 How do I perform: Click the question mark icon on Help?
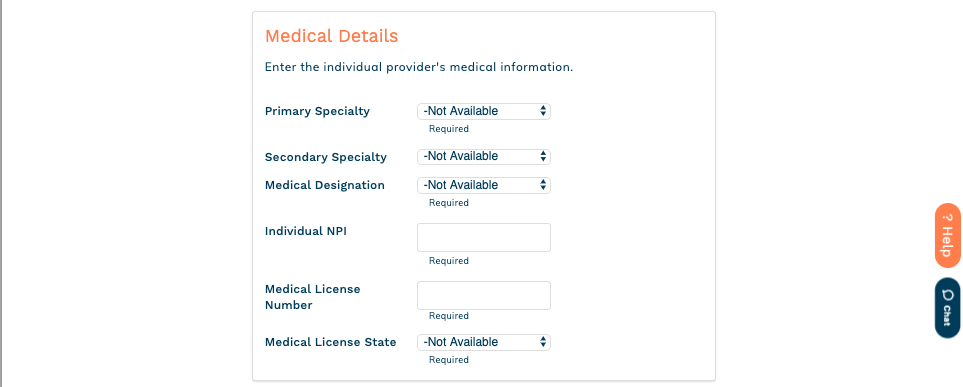(x=947, y=217)
